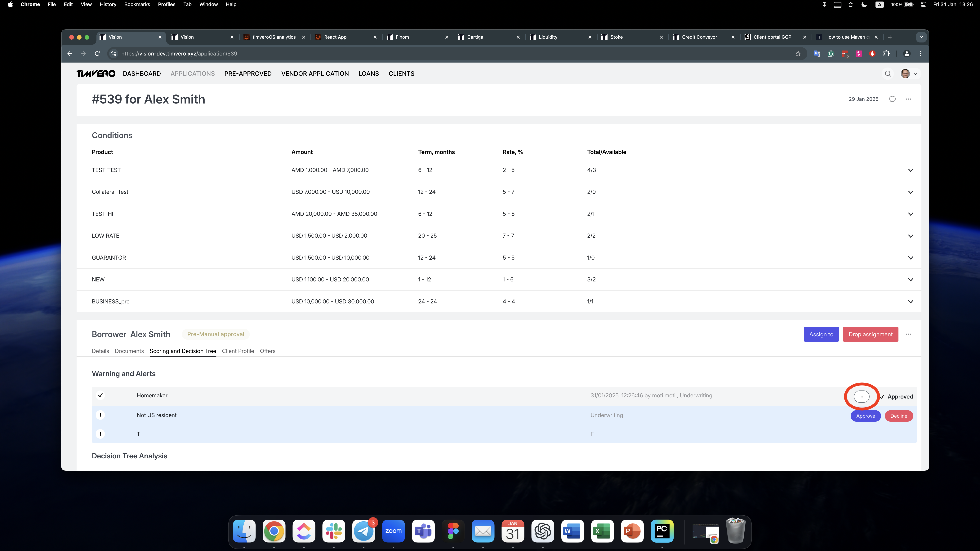This screenshot has width=980, height=551.
Task: Click the Timvero logo
Action: click(x=96, y=74)
